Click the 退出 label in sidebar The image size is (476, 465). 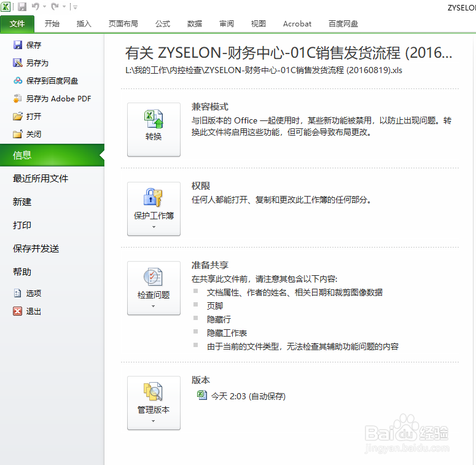[x=34, y=311]
